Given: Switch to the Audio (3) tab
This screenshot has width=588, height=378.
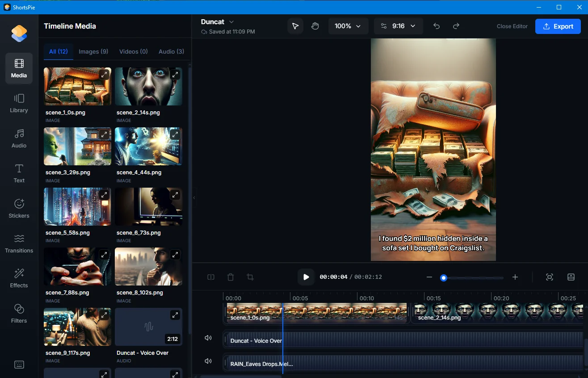Looking at the screenshot, I should pos(171,51).
